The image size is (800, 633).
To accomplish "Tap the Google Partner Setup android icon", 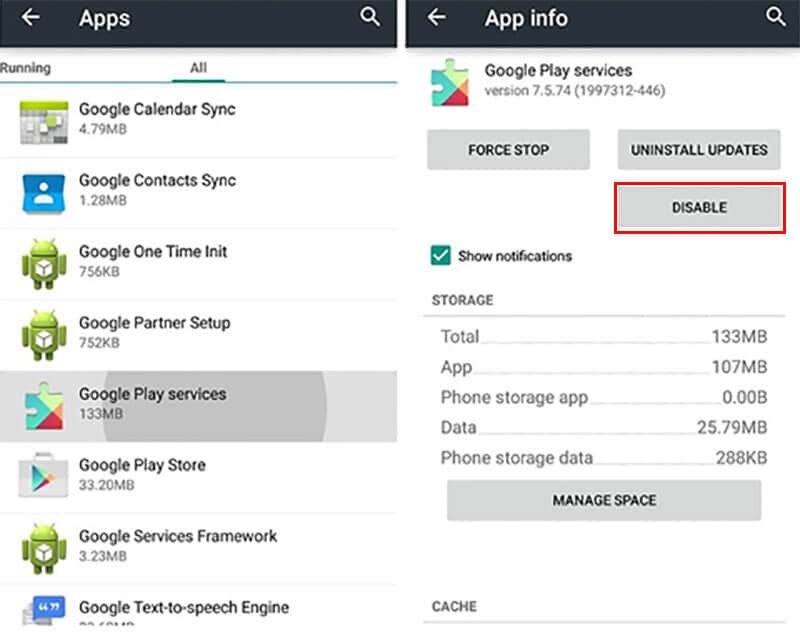I will (x=44, y=335).
